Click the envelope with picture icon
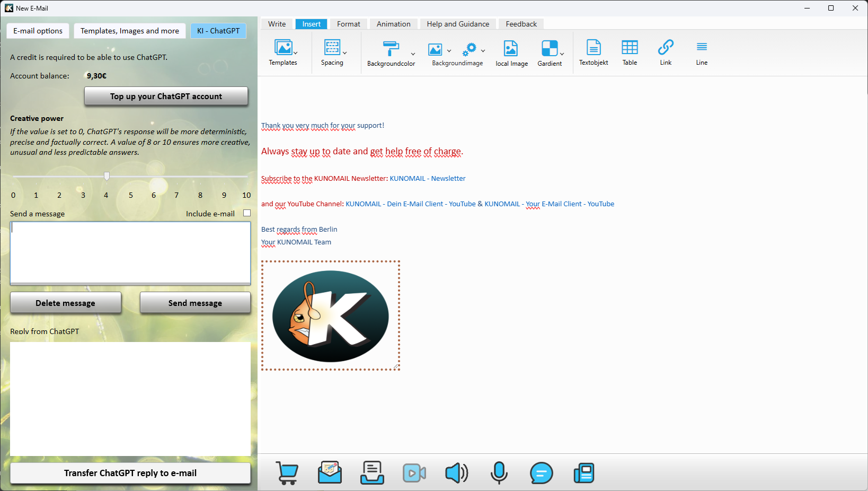Viewport: 868px width, 491px height. click(x=330, y=472)
